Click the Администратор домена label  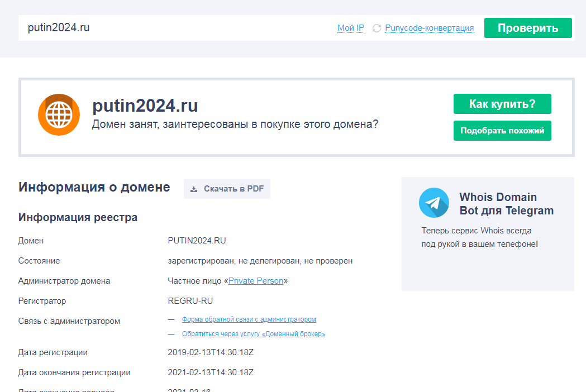pyautogui.click(x=64, y=281)
